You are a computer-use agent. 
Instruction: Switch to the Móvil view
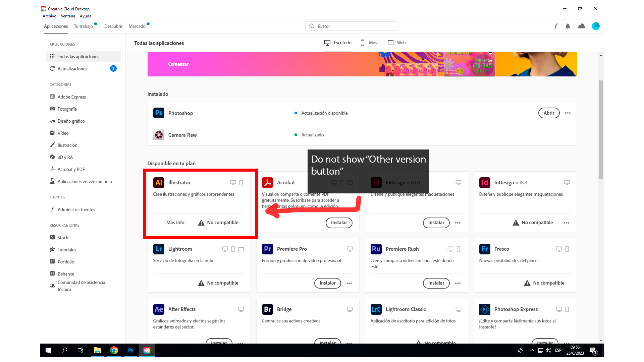[370, 43]
